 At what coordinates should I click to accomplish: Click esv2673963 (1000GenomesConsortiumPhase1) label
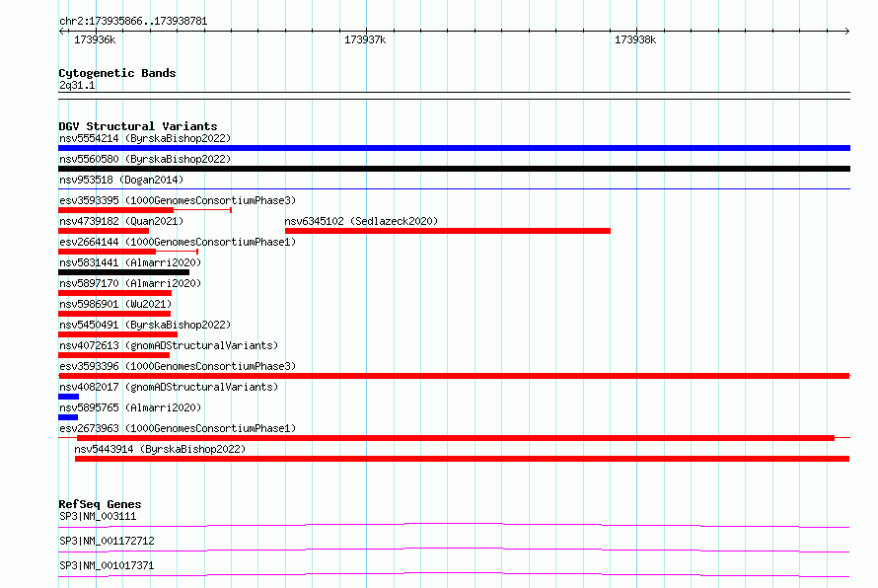[178, 428]
